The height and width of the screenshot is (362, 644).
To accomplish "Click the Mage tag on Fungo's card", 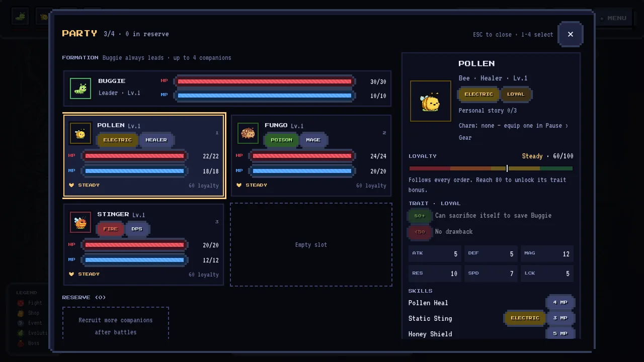I will [x=313, y=140].
